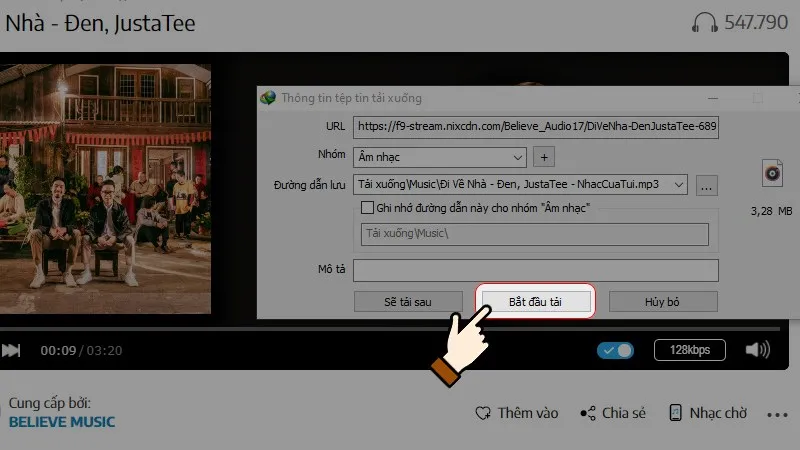Click the IDM icon in dialog title
The height and width of the screenshot is (450, 800).
pyautogui.click(x=268, y=98)
